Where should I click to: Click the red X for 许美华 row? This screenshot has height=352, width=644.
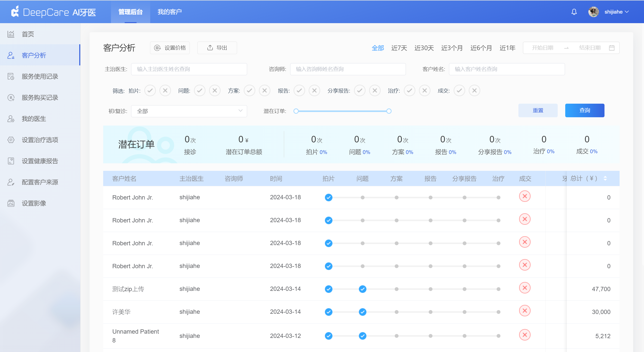pyautogui.click(x=525, y=311)
